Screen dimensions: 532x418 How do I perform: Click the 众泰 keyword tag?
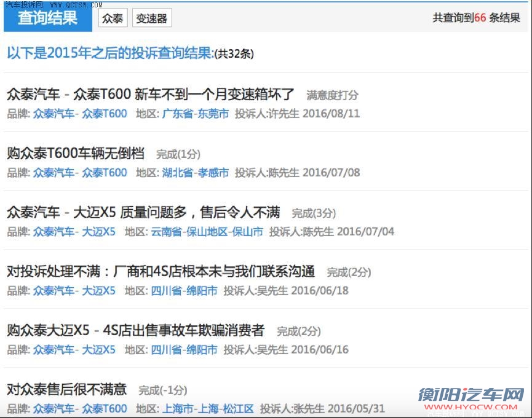point(113,18)
